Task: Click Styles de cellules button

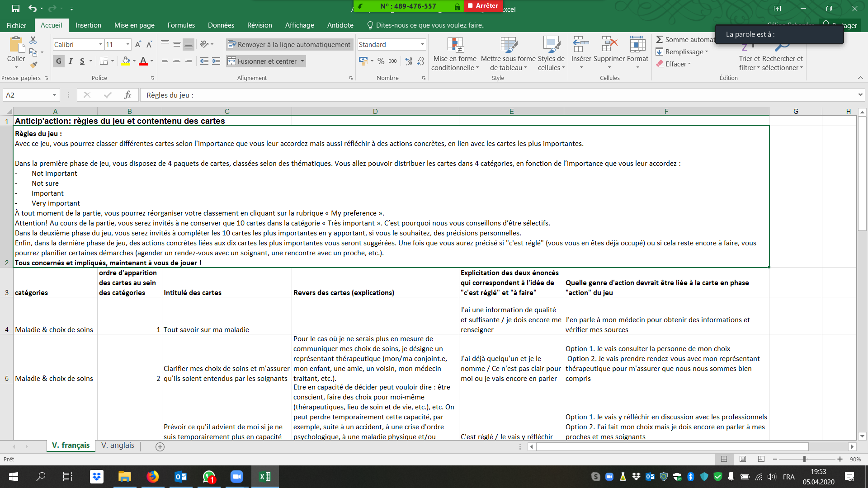Action: [551, 54]
